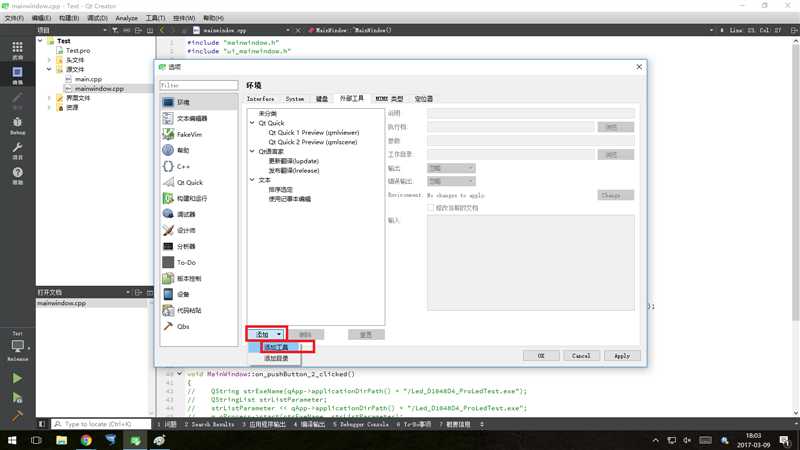This screenshot has height=450, width=800.
Task: Open the MainWindow::MainWindow() symbol dropdown
Action: pyautogui.click(x=510, y=30)
